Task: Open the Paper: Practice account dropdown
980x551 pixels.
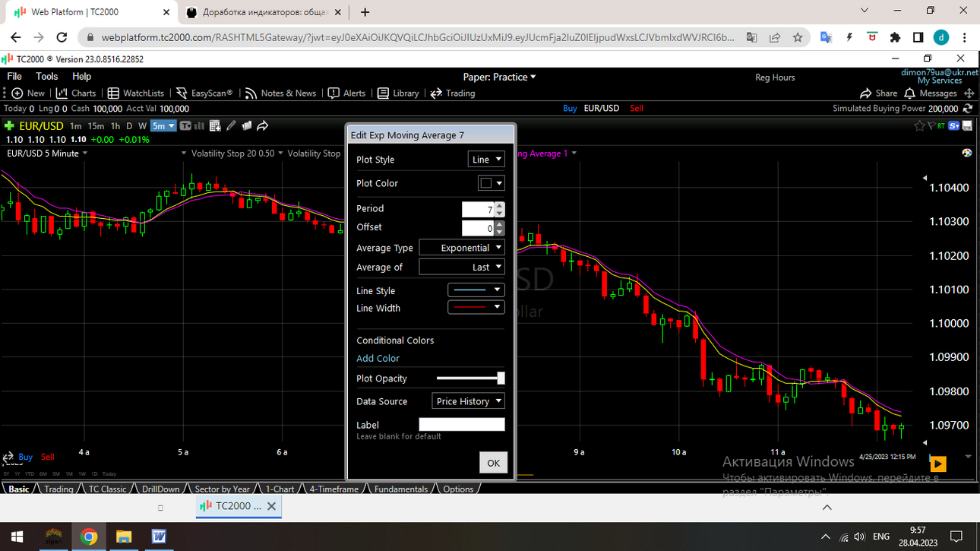Action: (x=499, y=77)
